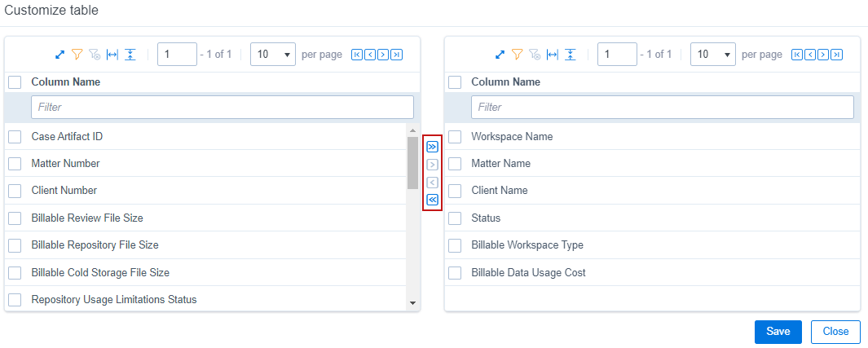Image resolution: width=868 pixels, height=348 pixels.
Task: Go to next page in right table
Action: click(x=823, y=55)
